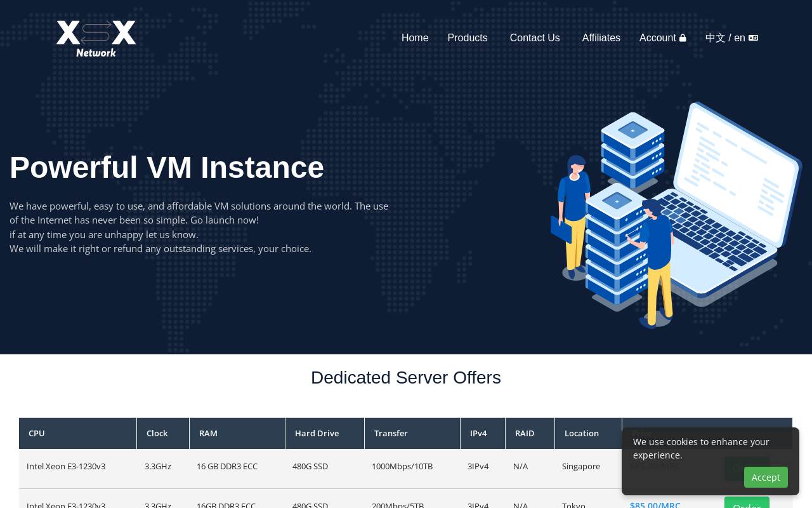Click the RAID column header

pyautogui.click(x=530, y=433)
